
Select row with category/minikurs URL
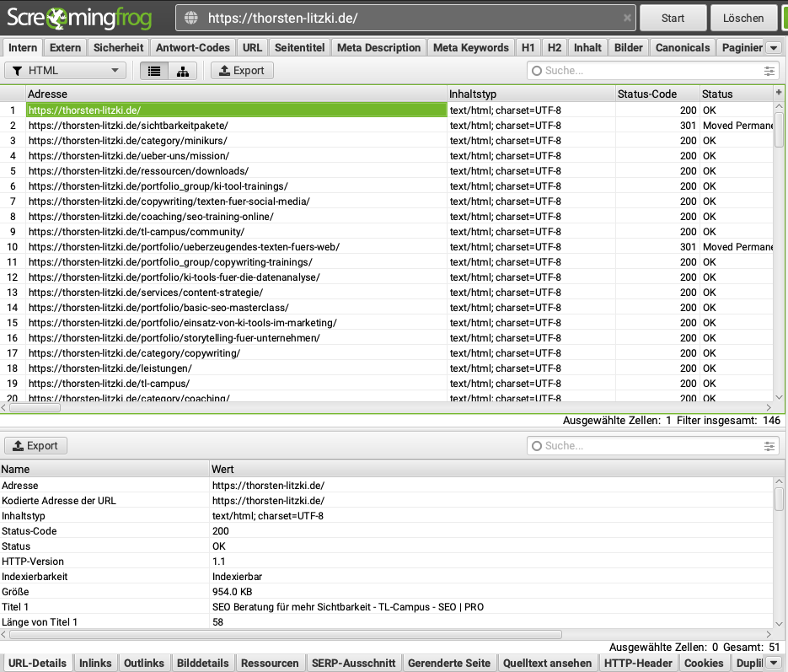[x=386, y=141]
